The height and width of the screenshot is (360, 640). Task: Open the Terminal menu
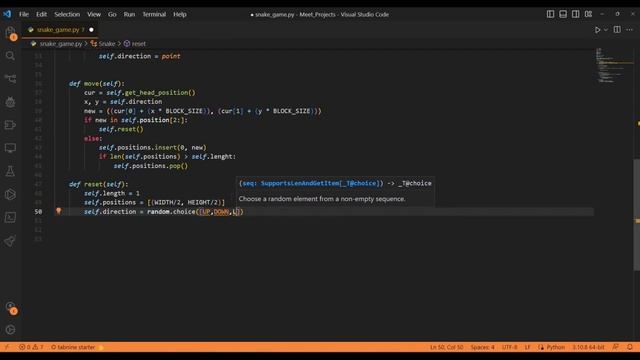click(154, 14)
